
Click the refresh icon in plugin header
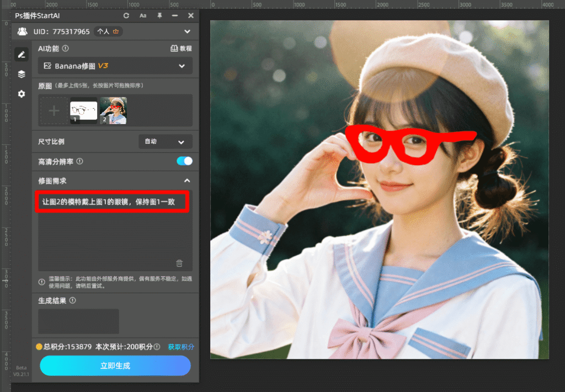[x=126, y=15]
